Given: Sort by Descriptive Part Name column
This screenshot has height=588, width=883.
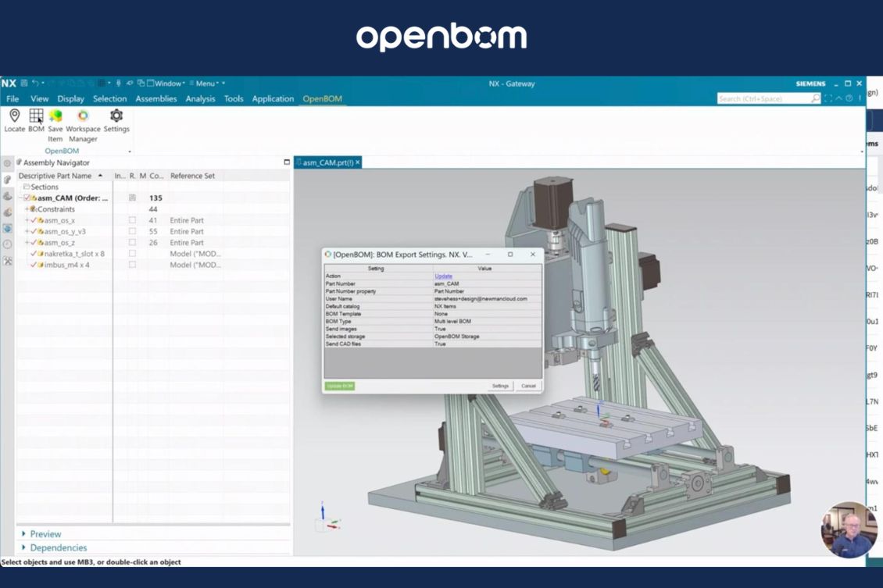Looking at the screenshot, I should [60, 176].
